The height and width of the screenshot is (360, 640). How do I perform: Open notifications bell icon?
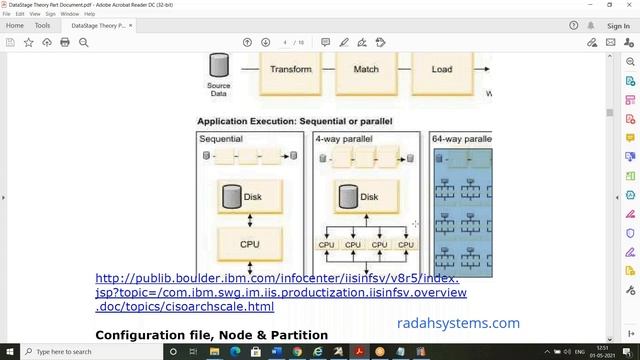click(x=591, y=26)
